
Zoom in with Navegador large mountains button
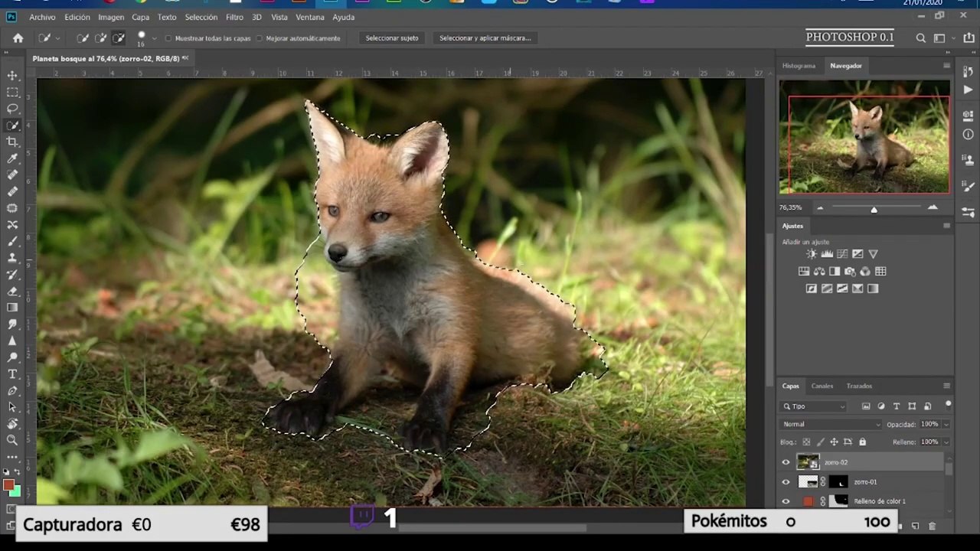tap(933, 208)
